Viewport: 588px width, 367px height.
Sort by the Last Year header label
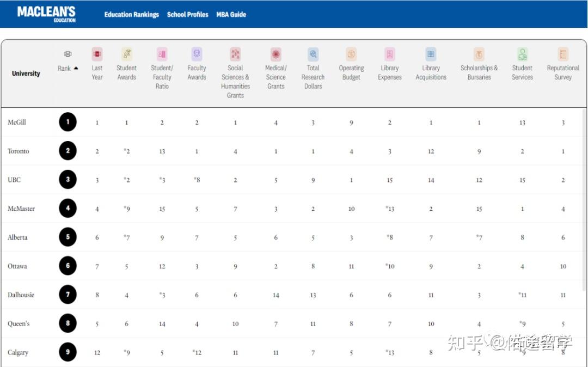[97, 72]
